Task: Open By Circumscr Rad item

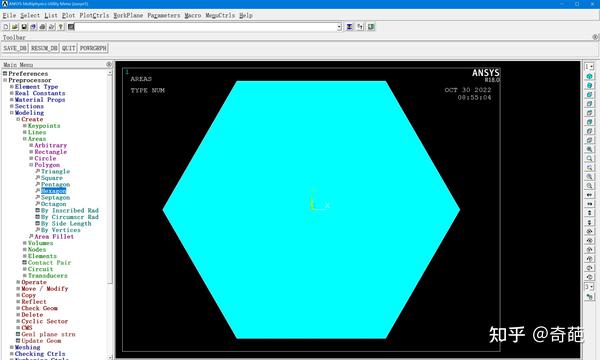Action: tap(70, 217)
